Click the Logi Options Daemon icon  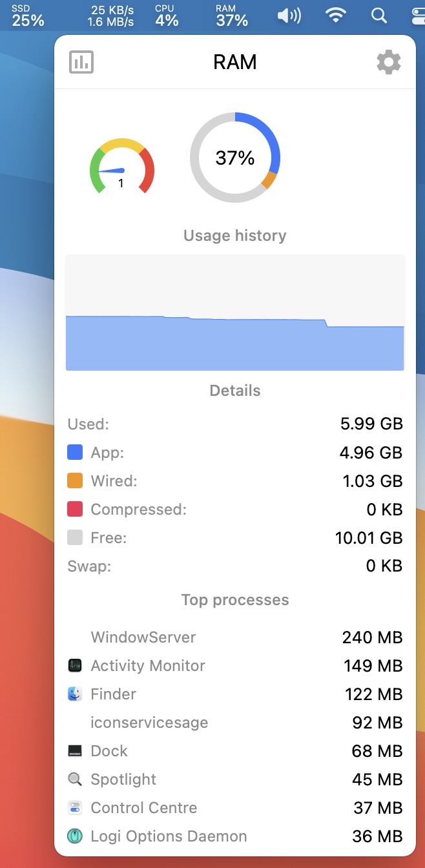click(75, 836)
